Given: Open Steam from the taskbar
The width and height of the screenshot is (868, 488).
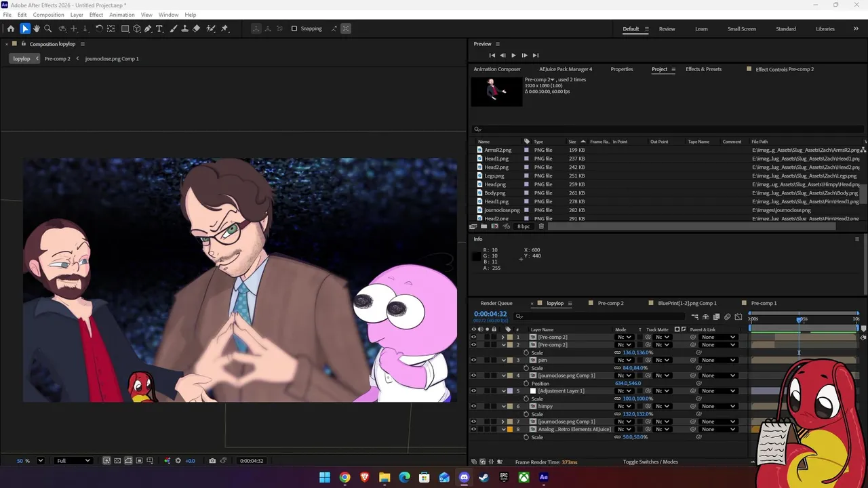Looking at the screenshot, I should click(x=484, y=477).
